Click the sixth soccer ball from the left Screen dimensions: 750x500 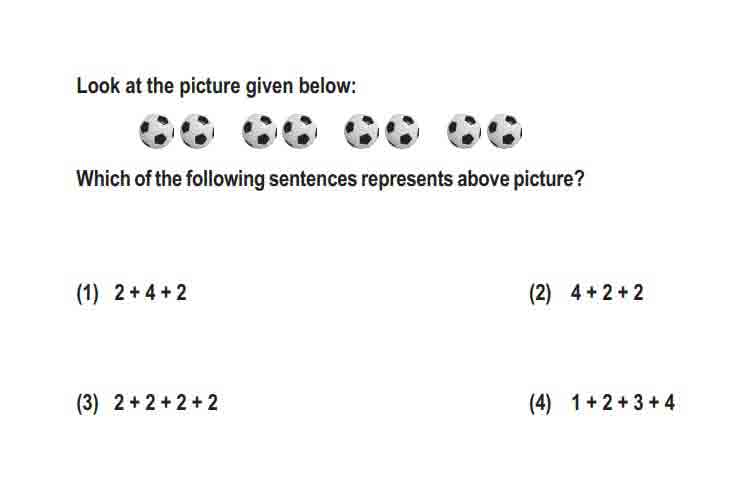tap(402, 131)
